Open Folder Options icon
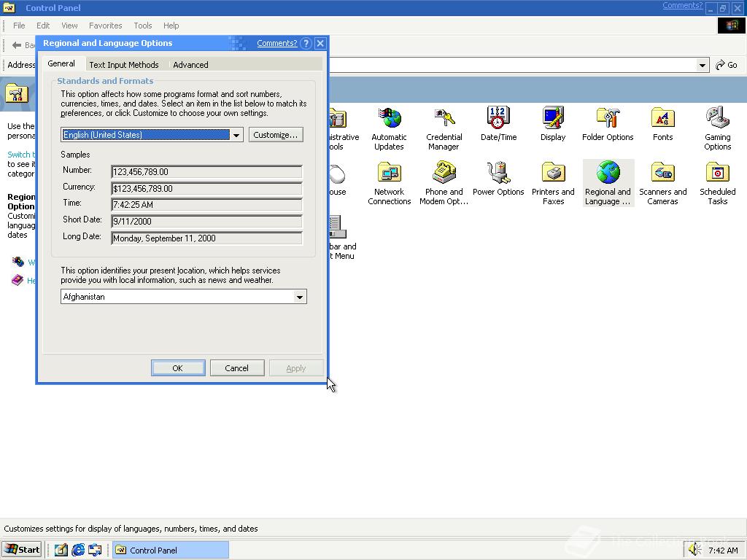 [608, 124]
